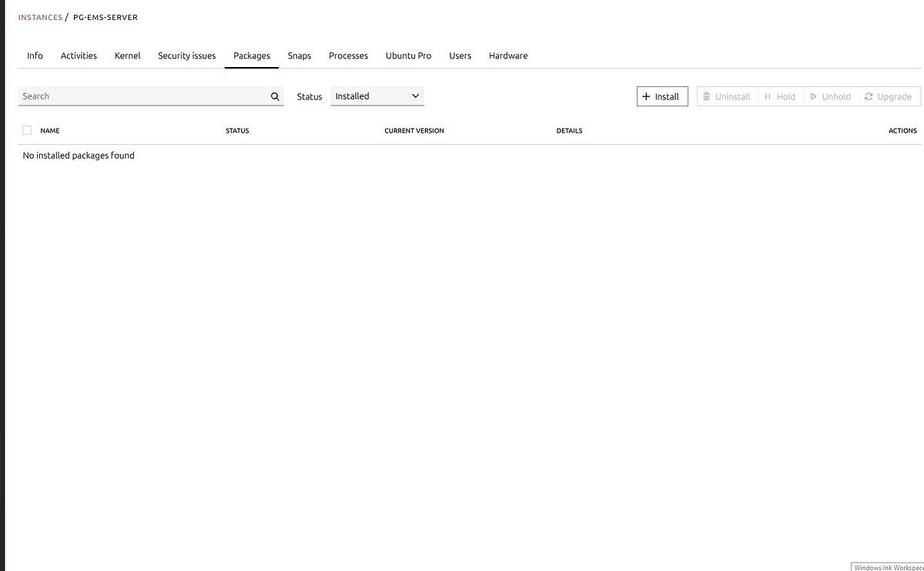Click the Uninstall button
Viewport: 924px width, 571px height.
pos(727,96)
